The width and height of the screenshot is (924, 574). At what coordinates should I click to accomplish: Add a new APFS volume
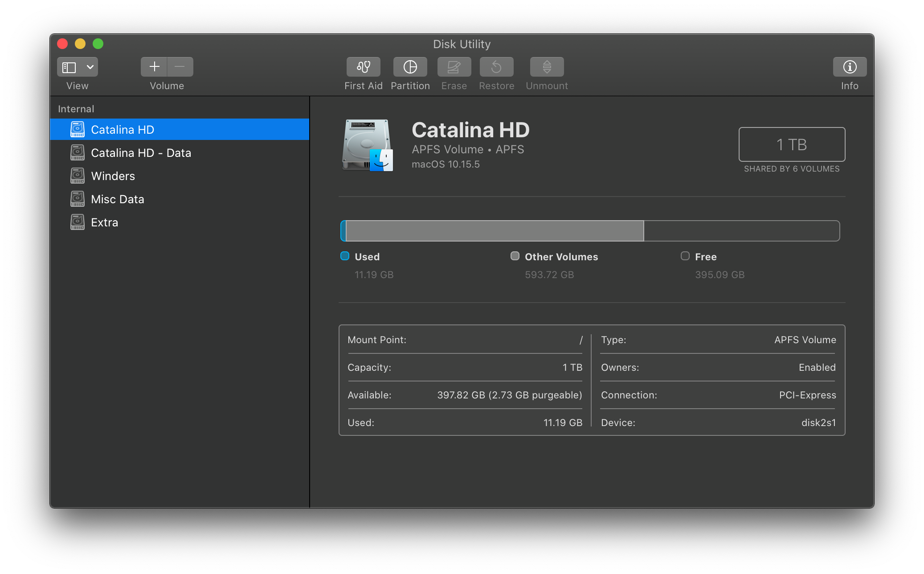[154, 67]
